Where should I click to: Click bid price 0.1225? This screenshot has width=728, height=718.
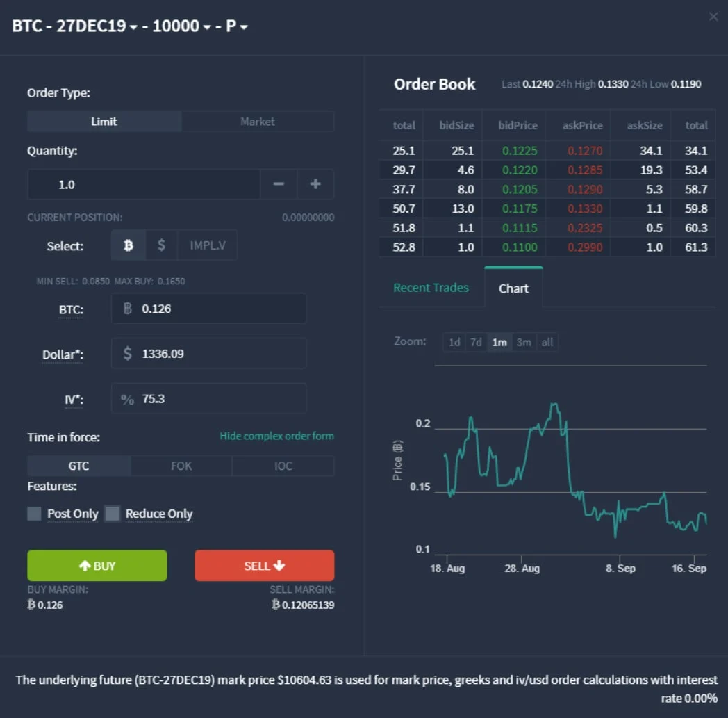[520, 151]
